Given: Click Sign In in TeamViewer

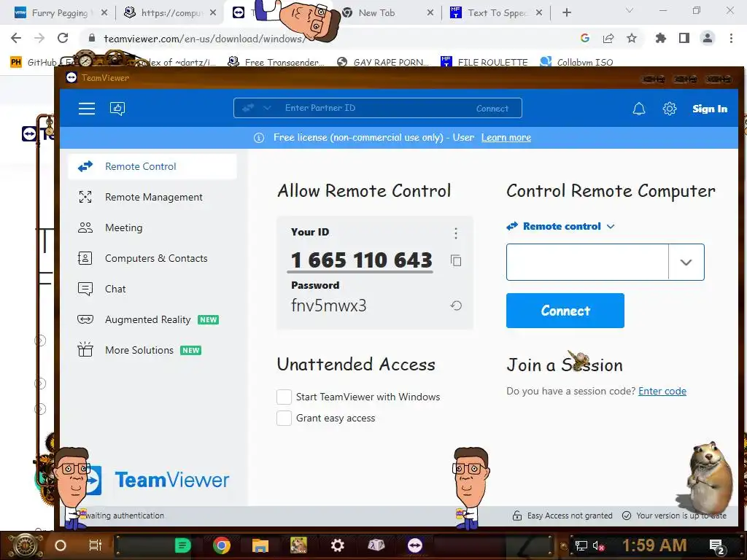Looking at the screenshot, I should click(x=710, y=109).
